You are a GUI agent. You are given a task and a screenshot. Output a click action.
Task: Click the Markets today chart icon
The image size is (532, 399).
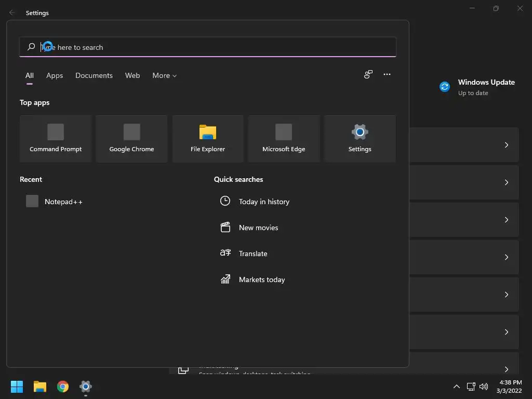coord(225,279)
